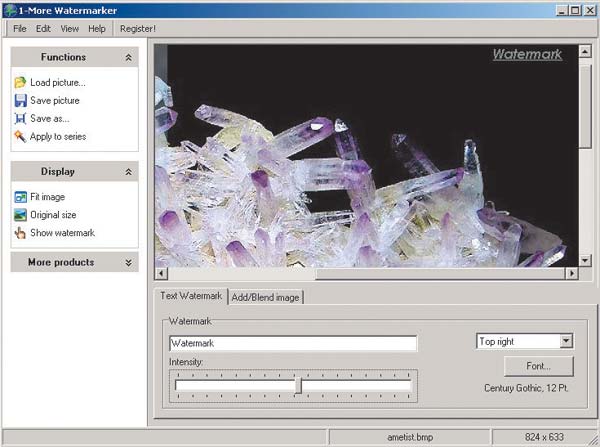Open the Register! menu item

coord(138,28)
